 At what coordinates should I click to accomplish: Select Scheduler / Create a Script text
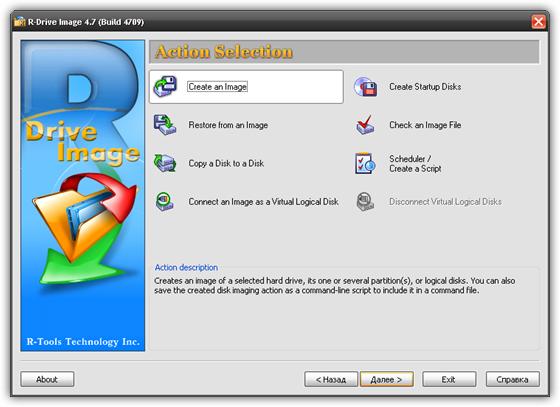pos(415,164)
